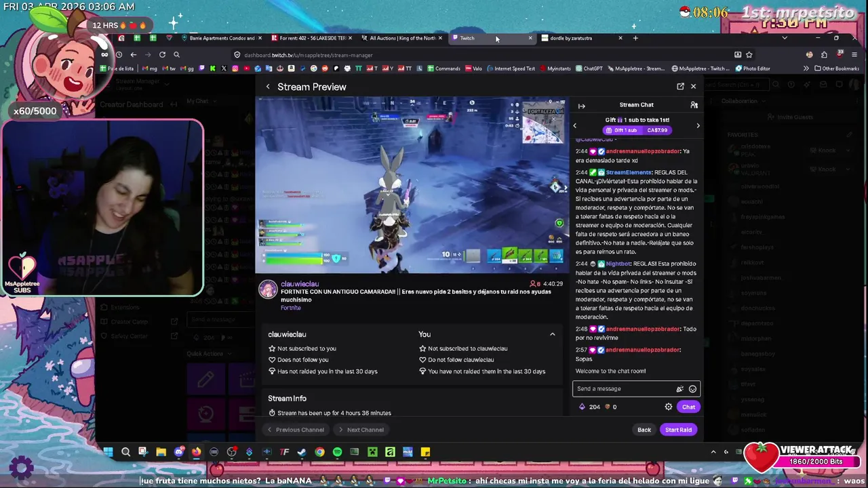This screenshot has height=488, width=868.
Task: Open a new browser tab
Action: tap(635, 38)
